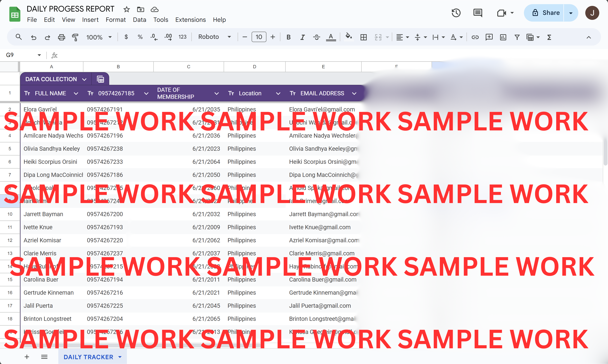Click the create filter icon
Viewport: 608px width, 364px height.
pyautogui.click(x=517, y=37)
